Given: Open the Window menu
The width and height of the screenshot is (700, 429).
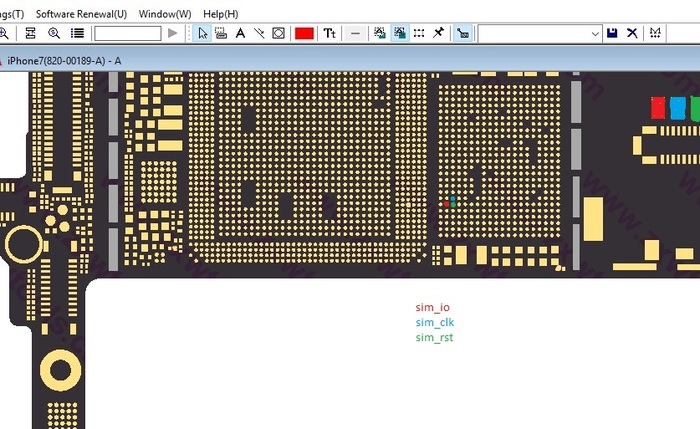Looking at the screenshot, I should tap(165, 14).
